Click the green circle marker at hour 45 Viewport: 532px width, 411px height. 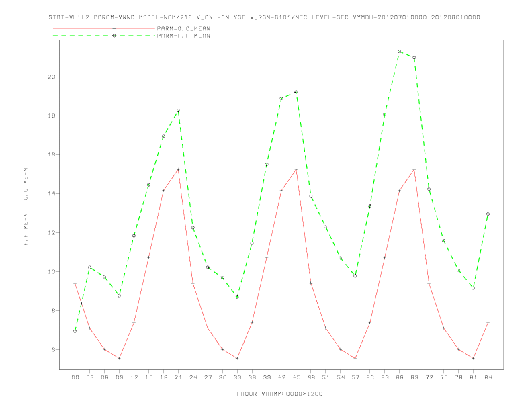[296, 92]
